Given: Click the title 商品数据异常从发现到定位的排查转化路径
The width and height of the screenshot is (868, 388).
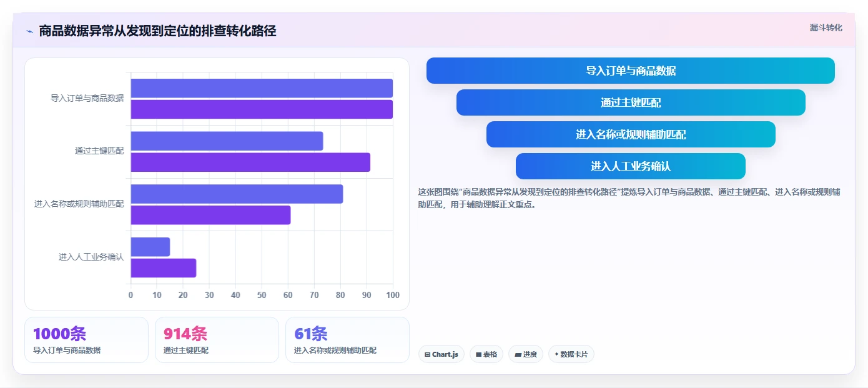Looking at the screenshot, I should coord(157,31).
